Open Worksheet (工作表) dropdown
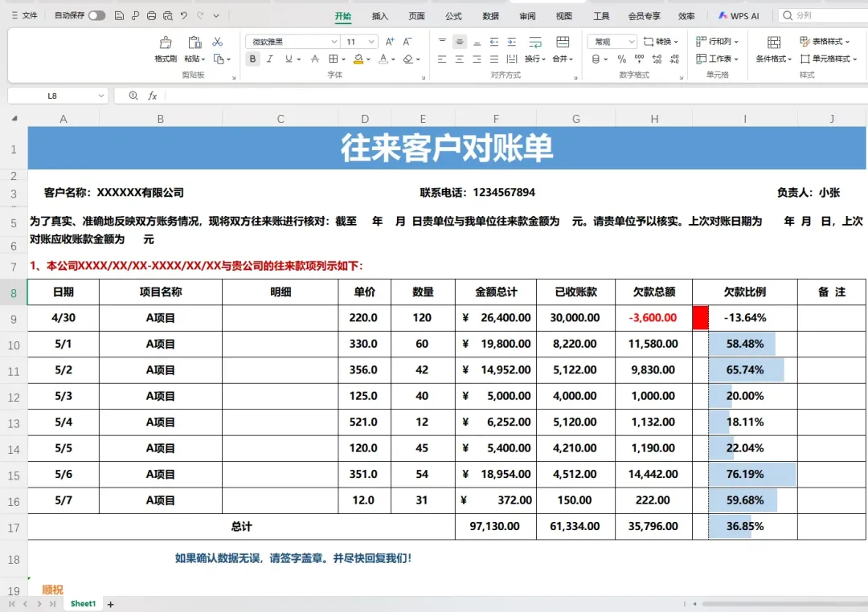 [718, 59]
